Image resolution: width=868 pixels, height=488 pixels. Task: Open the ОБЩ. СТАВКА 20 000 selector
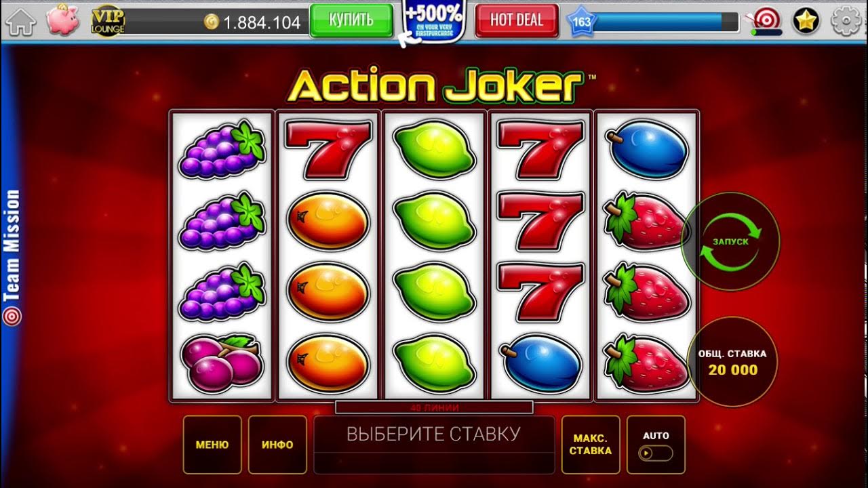732,362
